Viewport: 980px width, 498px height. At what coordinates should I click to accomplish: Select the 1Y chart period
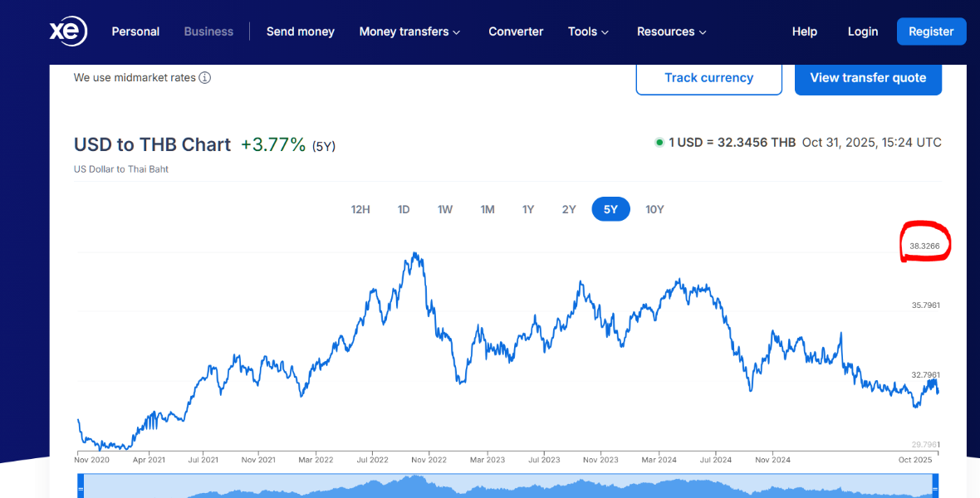(x=528, y=209)
